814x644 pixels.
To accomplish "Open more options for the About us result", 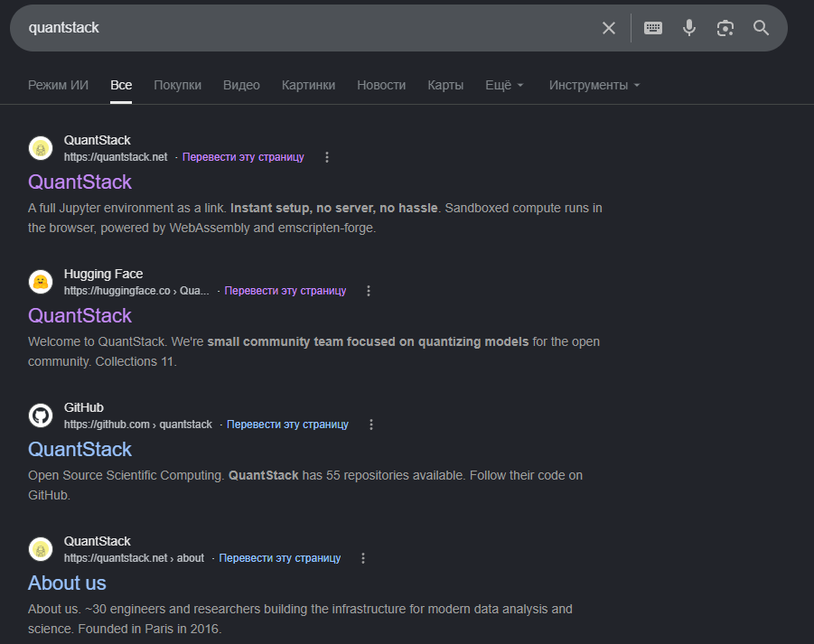I will click(x=363, y=558).
